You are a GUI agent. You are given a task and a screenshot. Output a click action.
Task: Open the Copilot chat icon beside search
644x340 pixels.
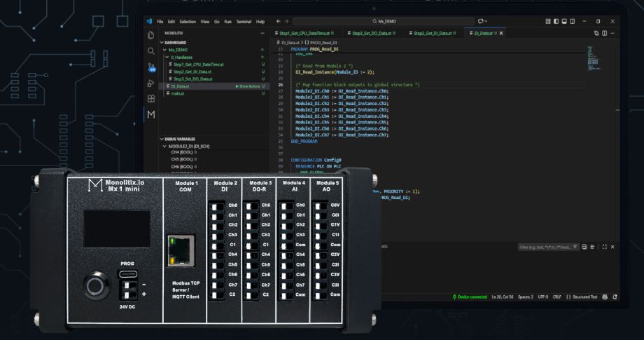click(x=482, y=21)
